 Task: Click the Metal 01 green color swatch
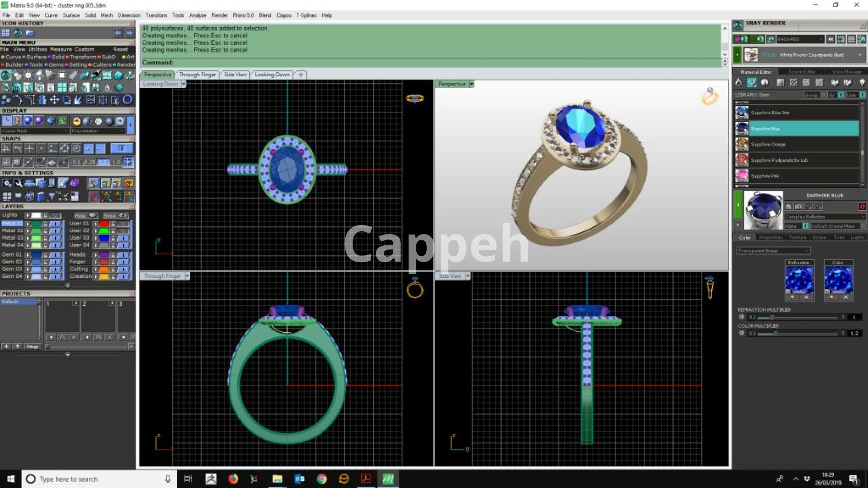coord(36,224)
